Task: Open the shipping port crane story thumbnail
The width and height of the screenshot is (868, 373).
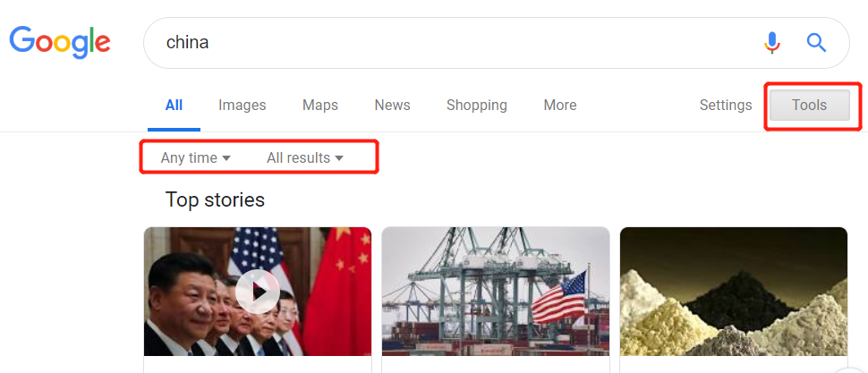Action: tap(496, 292)
